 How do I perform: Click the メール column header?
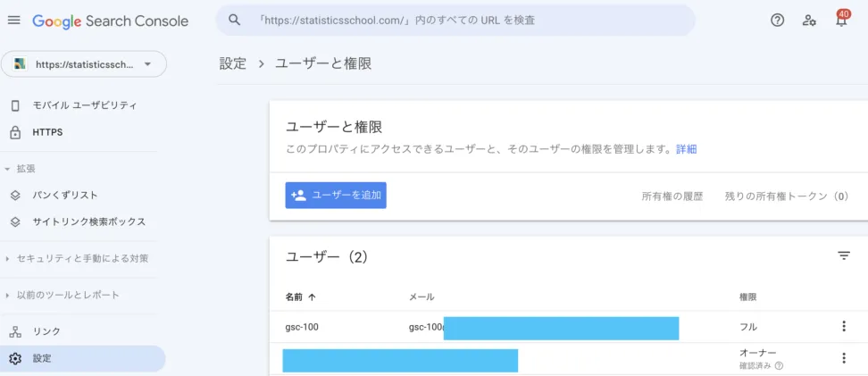[x=421, y=297]
